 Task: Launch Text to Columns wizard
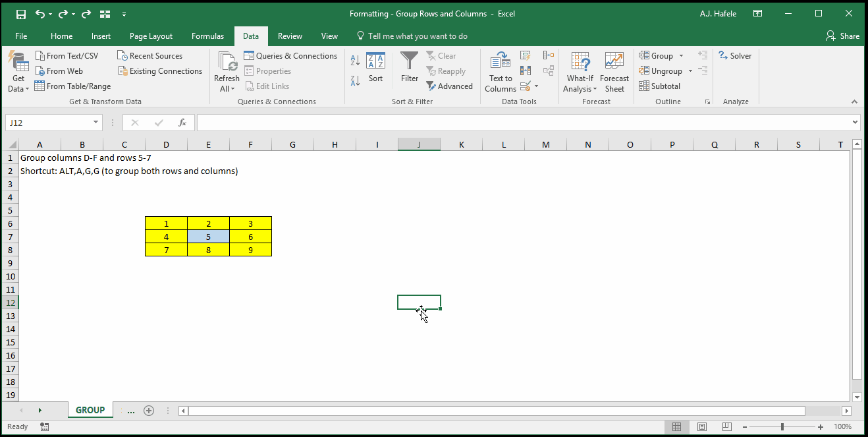coord(501,73)
